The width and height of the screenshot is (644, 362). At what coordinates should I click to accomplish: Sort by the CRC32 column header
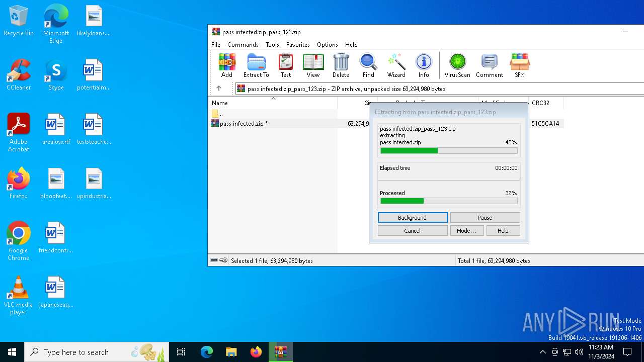[x=546, y=103]
